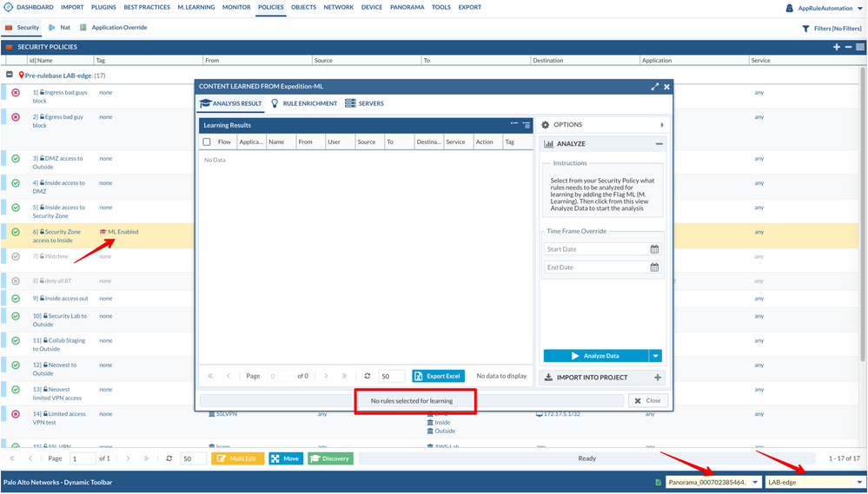Collapse Pre-rulebase LAB-edge group
Screen dimensions: 868x494
coord(10,75)
